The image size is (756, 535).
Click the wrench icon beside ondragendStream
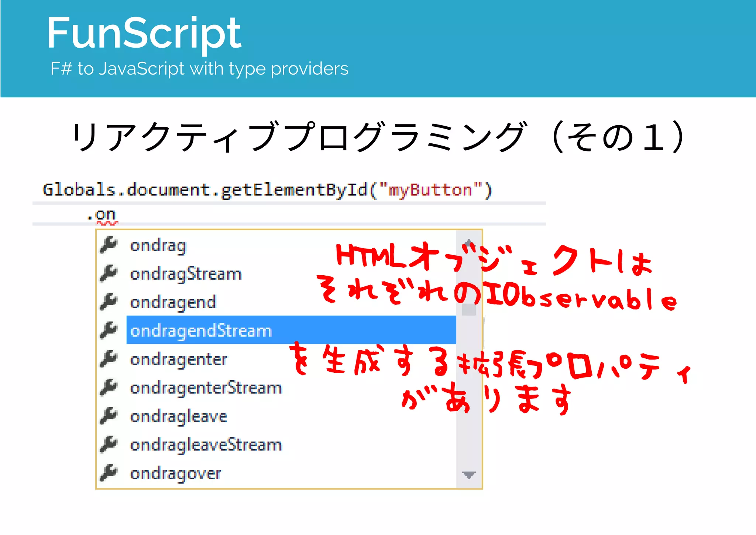click(x=109, y=330)
